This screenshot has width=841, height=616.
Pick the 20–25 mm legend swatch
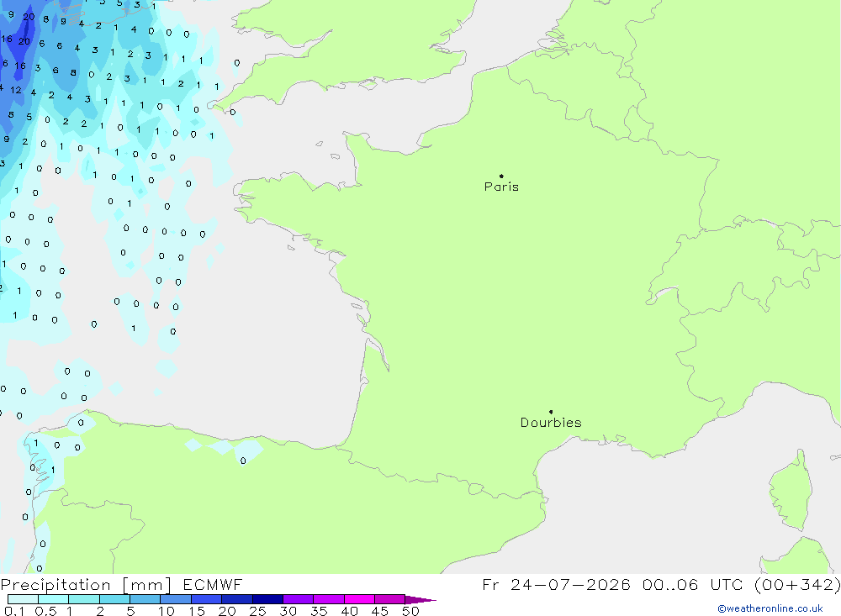[x=237, y=599]
